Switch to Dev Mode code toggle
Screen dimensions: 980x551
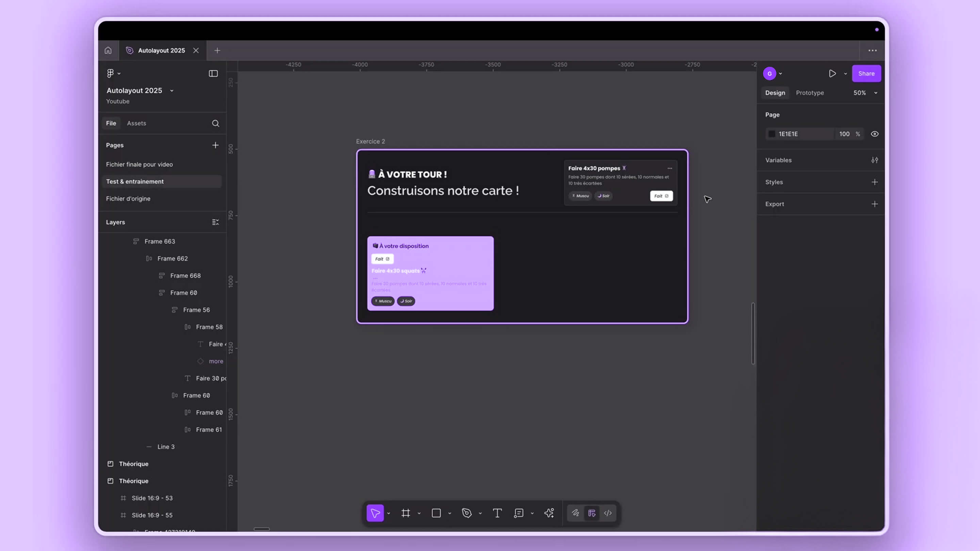pyautogui.click(x=608, y=513)
